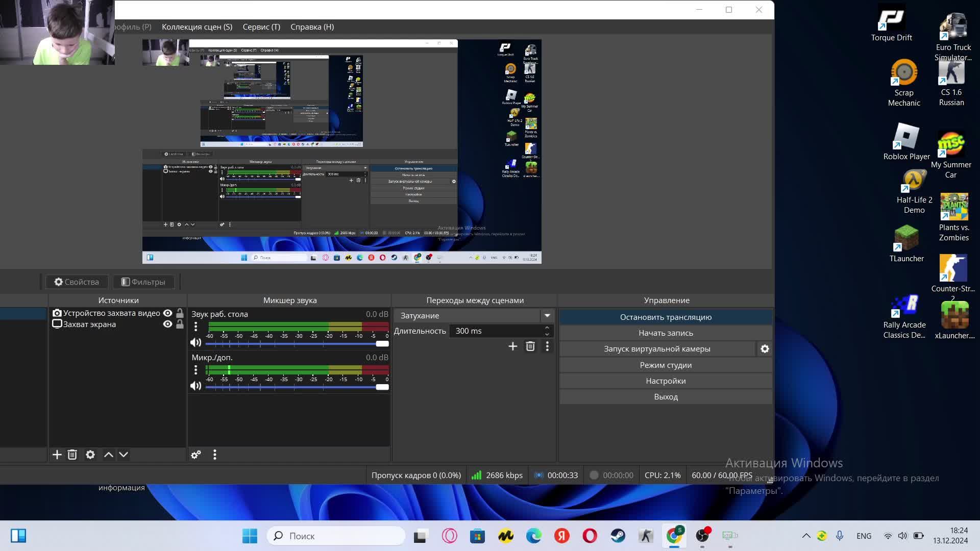This screenshot has height=551, width=980.
Task: Open Opera browser from taskbar
Action: pyautogui.click(x=590, y=536)
